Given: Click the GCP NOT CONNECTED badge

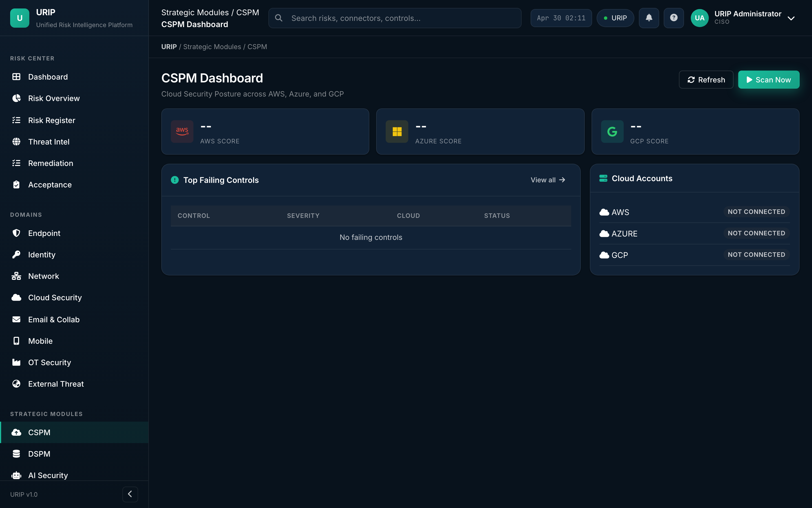Looking at the screenshot, I should pyautogui.click(x=756, y=254).
